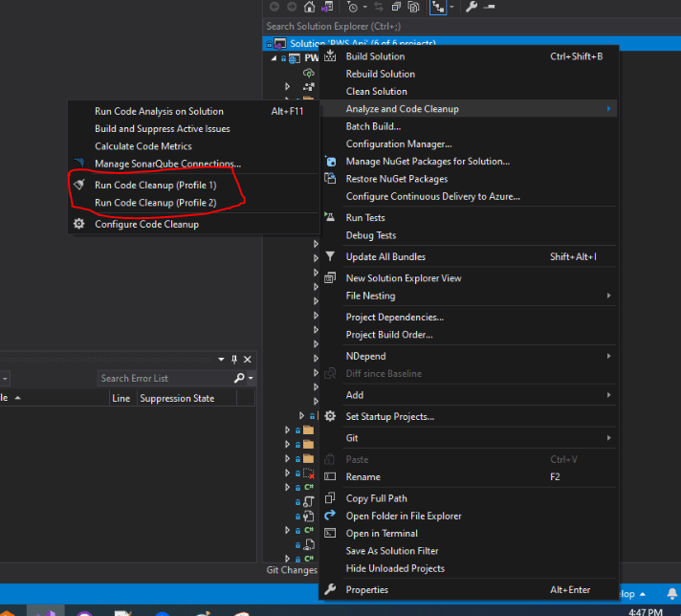Toggle auto-hide pin on Error List panel
The width and height of the screenshot is (681, 616).
[234, 360]
